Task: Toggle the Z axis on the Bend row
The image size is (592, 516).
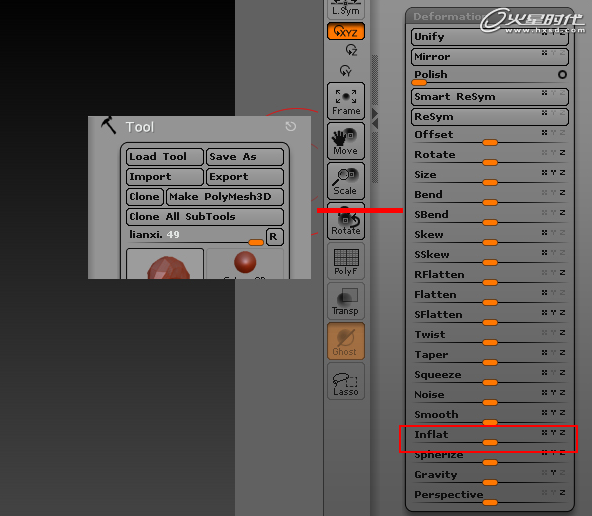Action: [563, 193]
